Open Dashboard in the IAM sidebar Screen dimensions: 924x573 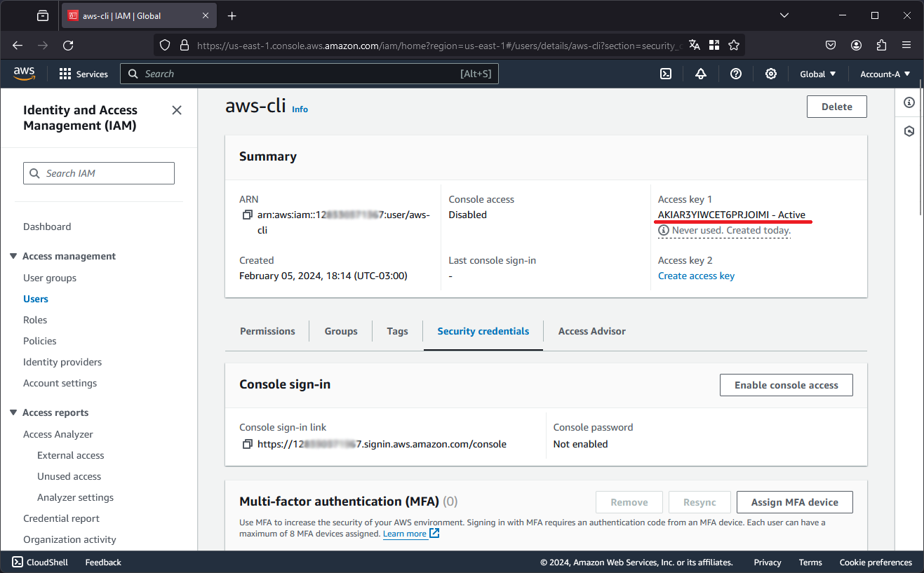pyautogui.click(x=47, y=227)
